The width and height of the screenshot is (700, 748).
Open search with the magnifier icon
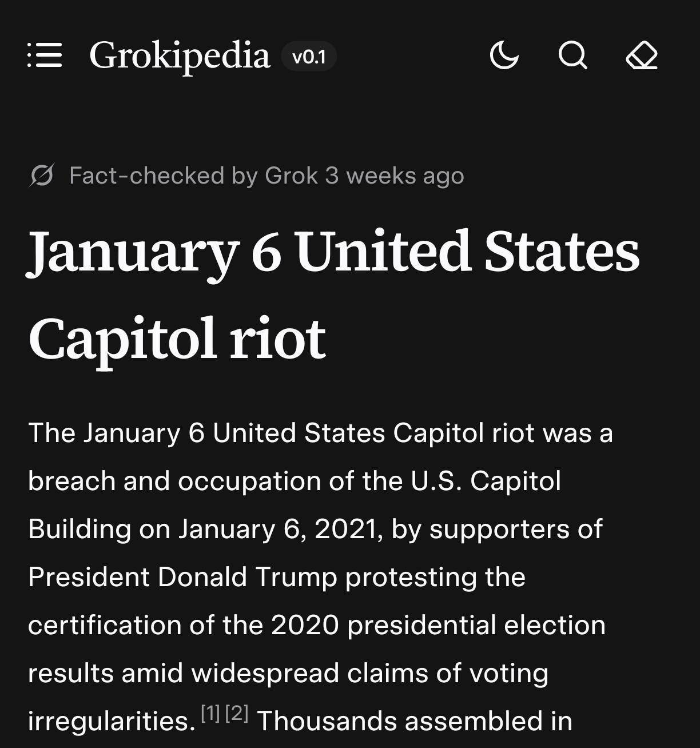(x=572, y=56)
